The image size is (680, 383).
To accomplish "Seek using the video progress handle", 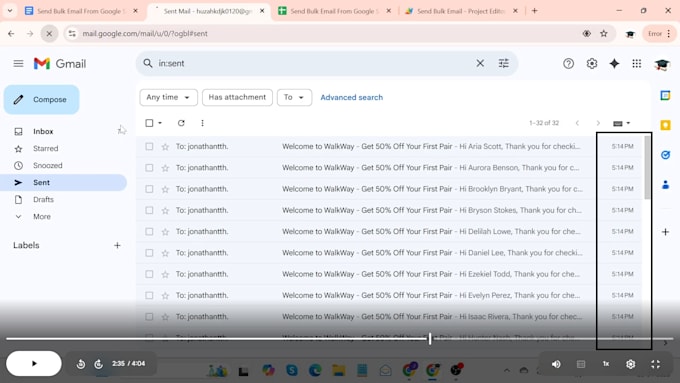I will pyautogui.click(x=430, y=339).
